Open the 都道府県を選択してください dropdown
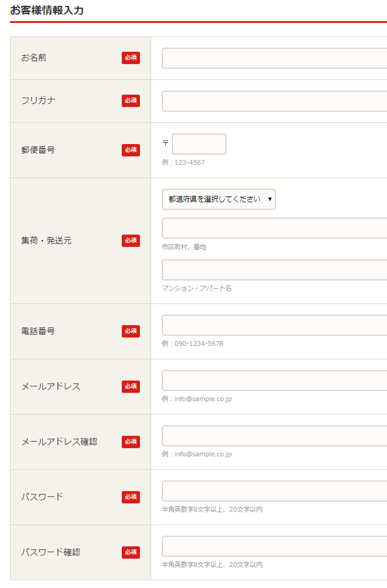Viewport: 387px width, 588px height. (219, 199)
